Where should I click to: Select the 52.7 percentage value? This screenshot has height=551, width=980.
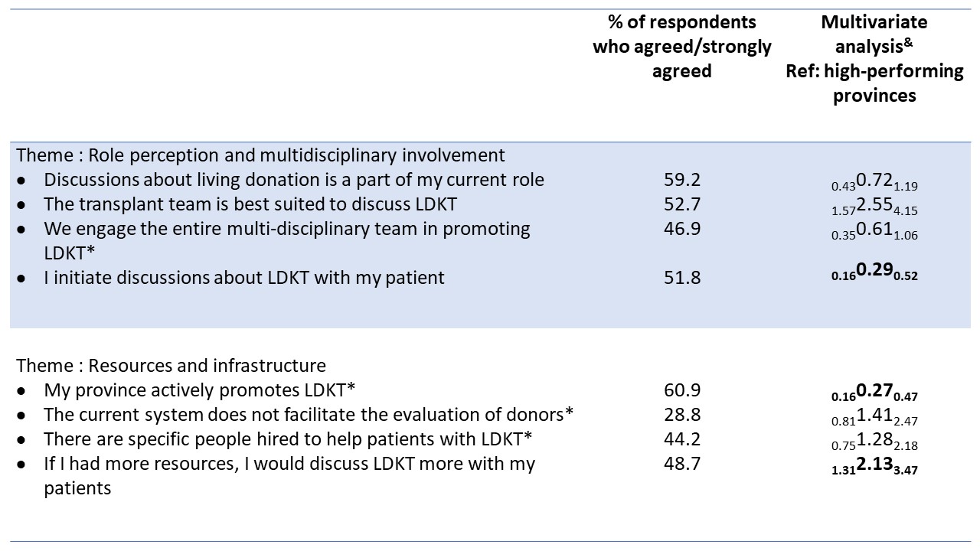click(x=681, y=204)
